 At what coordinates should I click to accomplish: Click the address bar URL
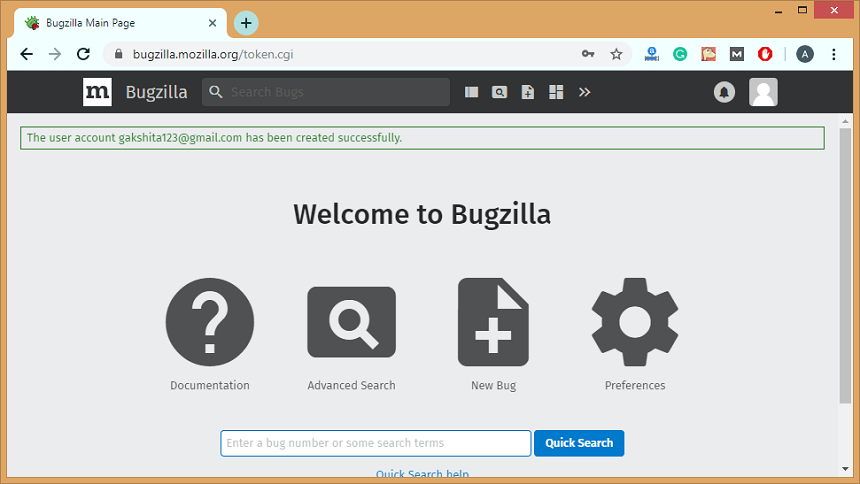(x=213, y=54)
